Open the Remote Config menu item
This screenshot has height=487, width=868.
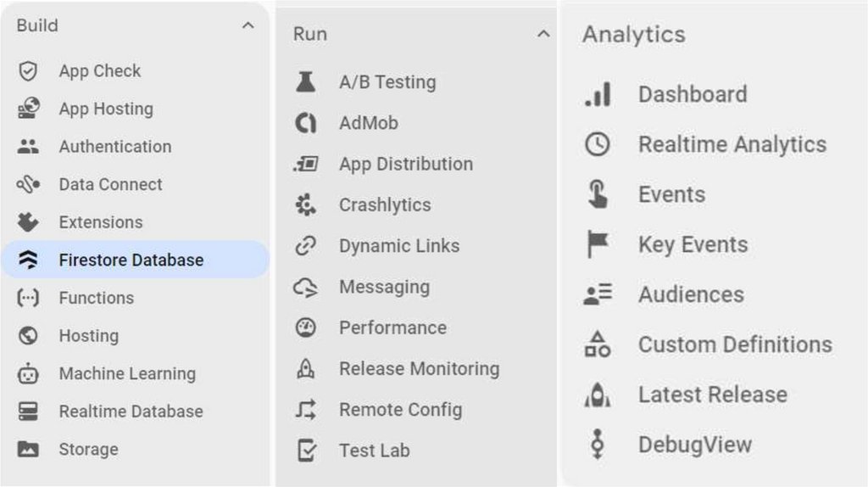400,410
